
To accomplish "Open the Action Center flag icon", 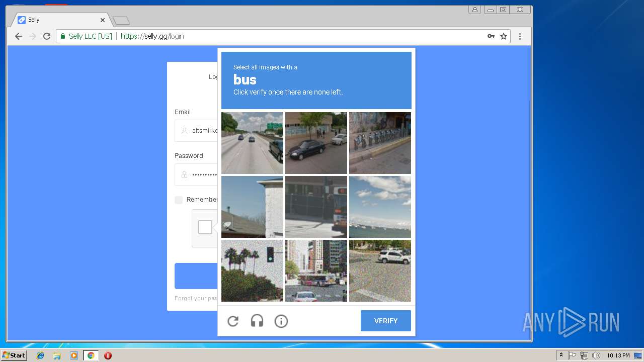I will click(x=572, y=355).
